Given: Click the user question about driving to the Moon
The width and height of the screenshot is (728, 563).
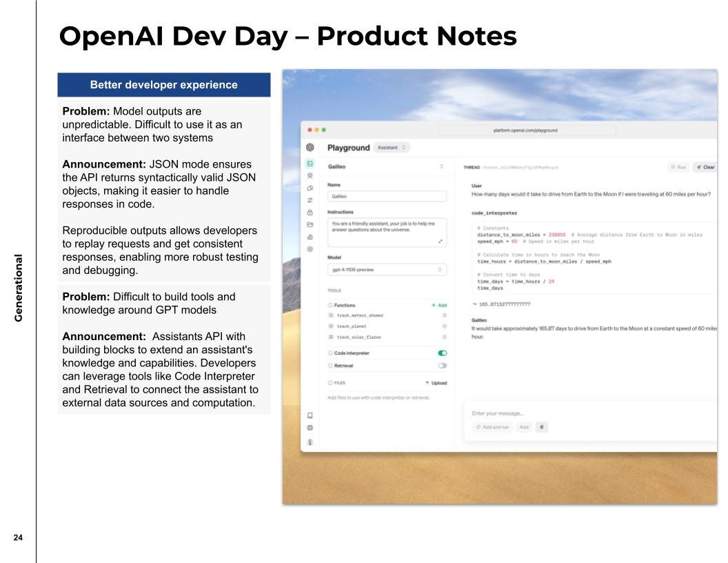Looking at the screenshot, I should 591,194.
